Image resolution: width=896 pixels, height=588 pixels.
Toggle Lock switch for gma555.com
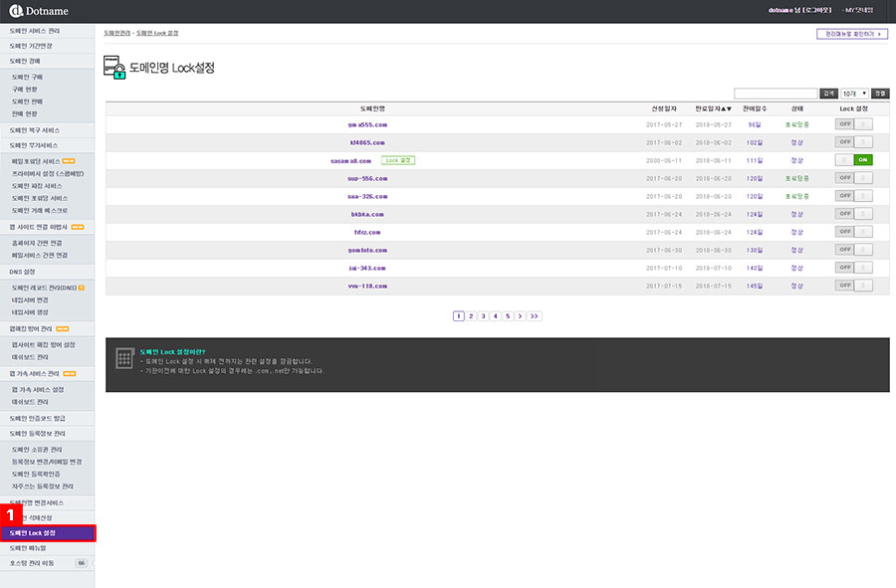coord(854,124)
